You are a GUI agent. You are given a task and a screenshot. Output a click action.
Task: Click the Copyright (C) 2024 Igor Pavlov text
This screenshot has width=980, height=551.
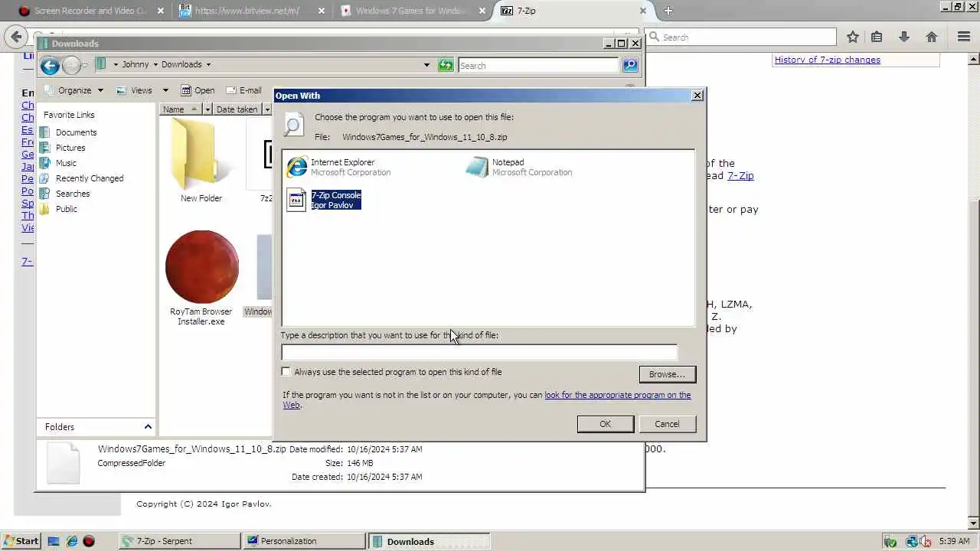point(204,504)
